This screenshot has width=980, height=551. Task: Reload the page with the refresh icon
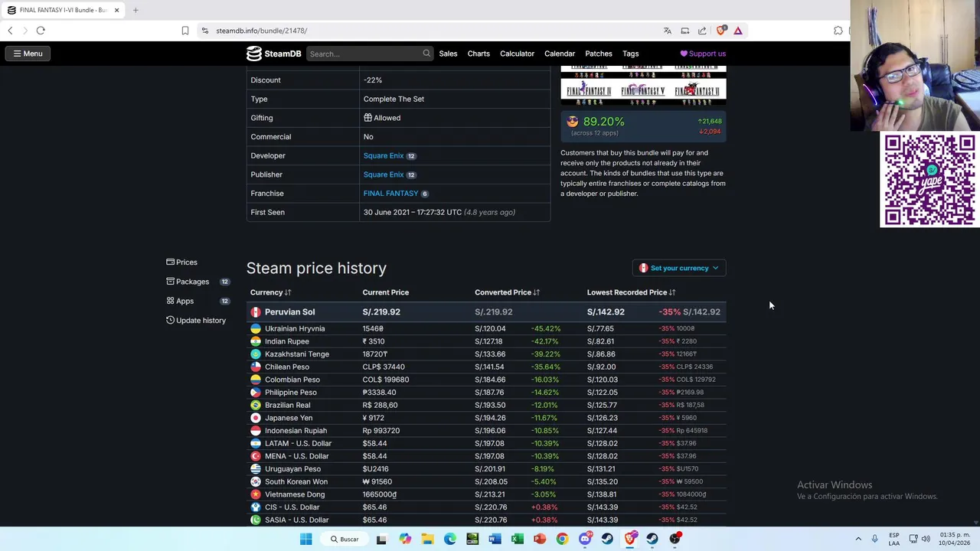41,31
